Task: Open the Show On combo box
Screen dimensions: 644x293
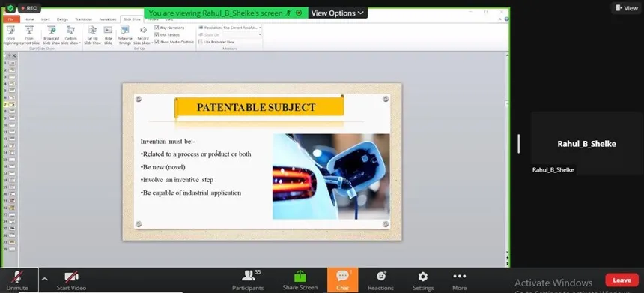Action: [x=242, y=34]
